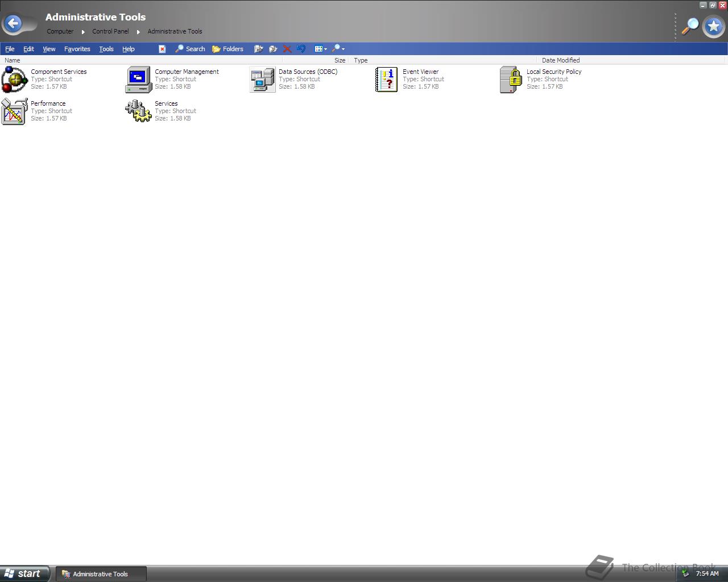Restore the window with the restore button
This screenshot has height=582, width=728.
pyautogui.click(x=713, y=5)
